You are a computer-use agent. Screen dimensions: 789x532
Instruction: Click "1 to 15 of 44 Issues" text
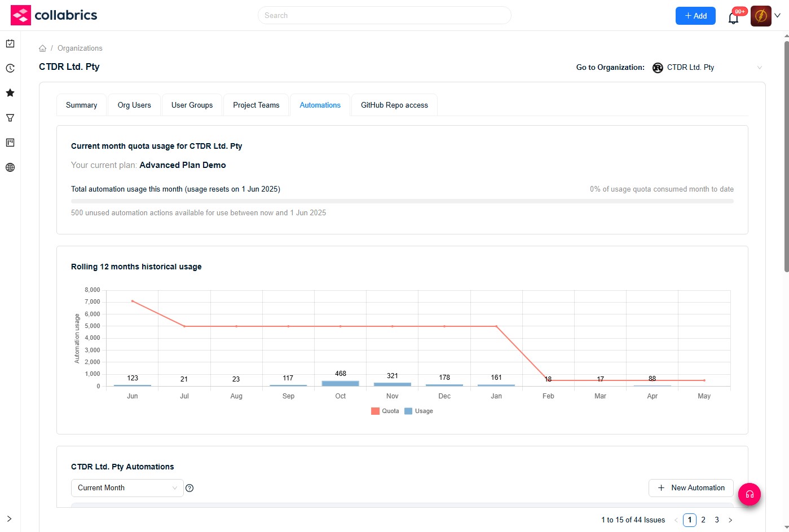[633, 520]
